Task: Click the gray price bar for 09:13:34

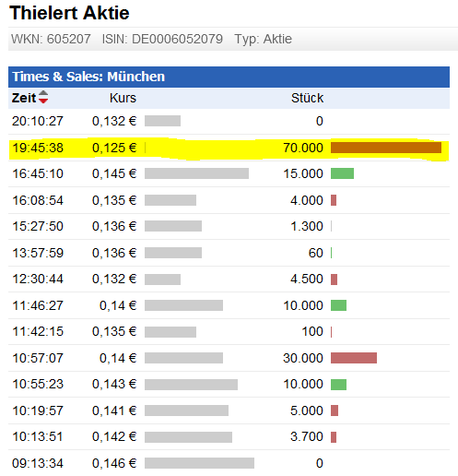Action: (199, 463)
